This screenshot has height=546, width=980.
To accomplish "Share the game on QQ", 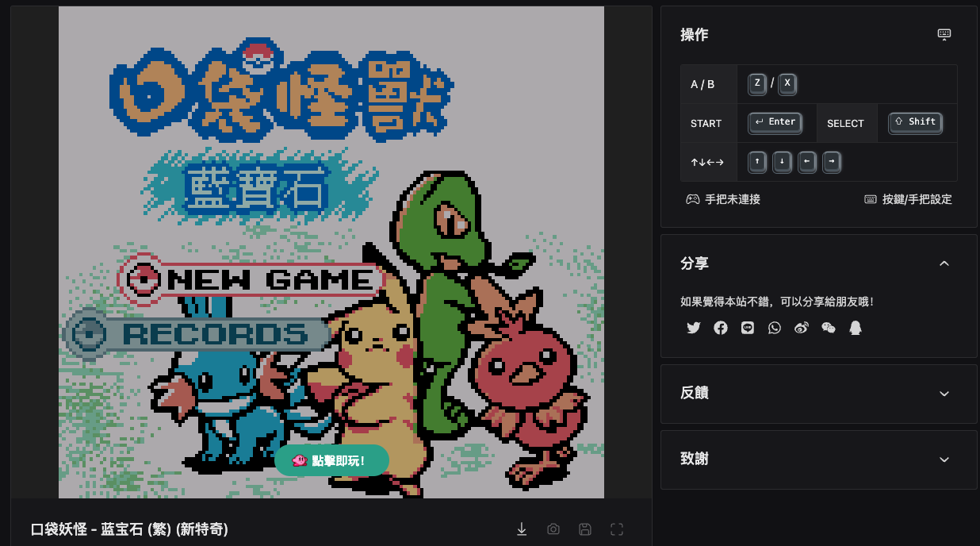I will pos(855,327).
